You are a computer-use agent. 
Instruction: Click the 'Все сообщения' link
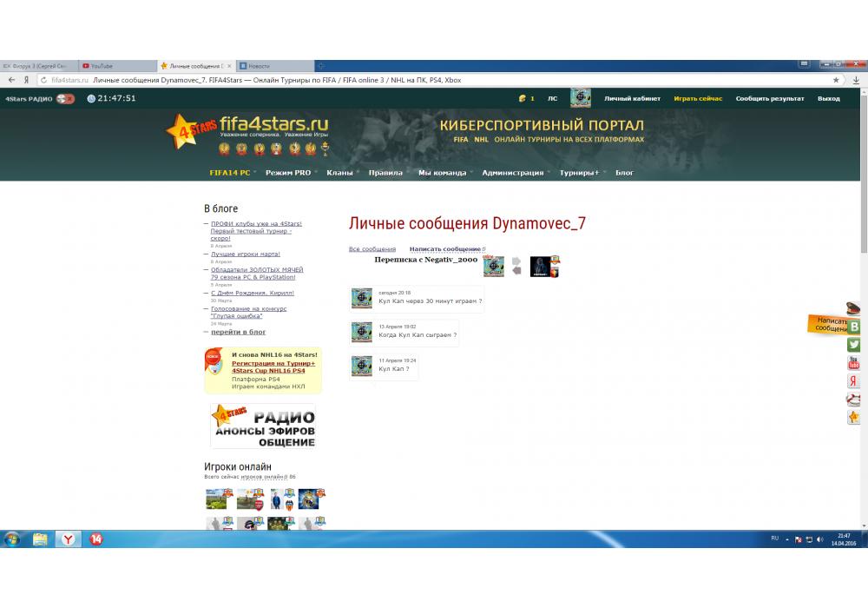click(x=372, y=249)
